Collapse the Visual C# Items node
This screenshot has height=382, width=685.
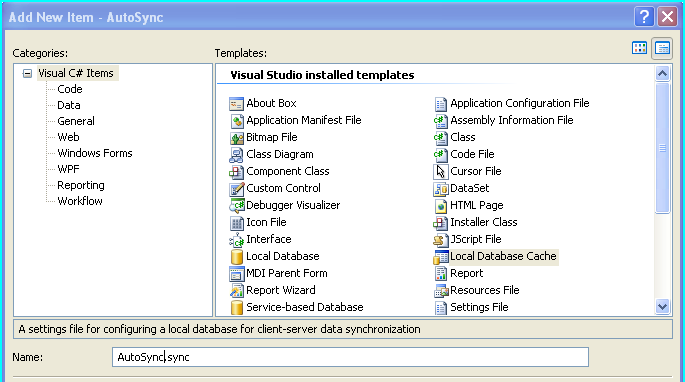pyautogui.click(x=27, y=73)
